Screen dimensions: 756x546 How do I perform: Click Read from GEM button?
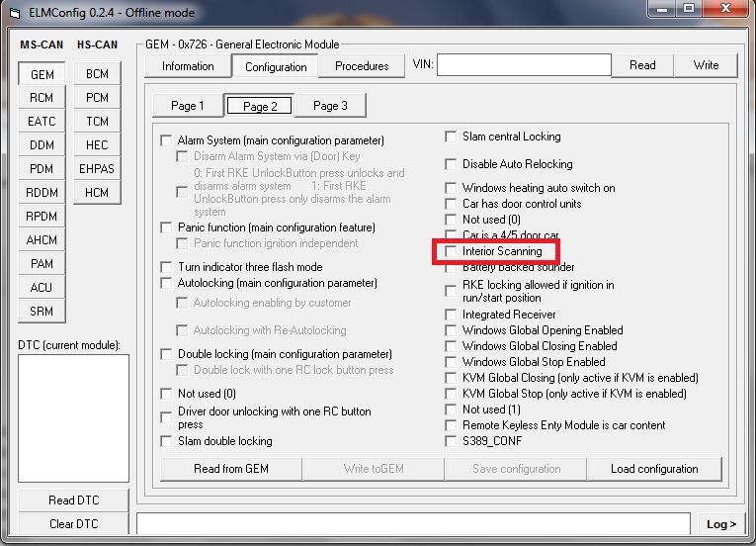230,469
